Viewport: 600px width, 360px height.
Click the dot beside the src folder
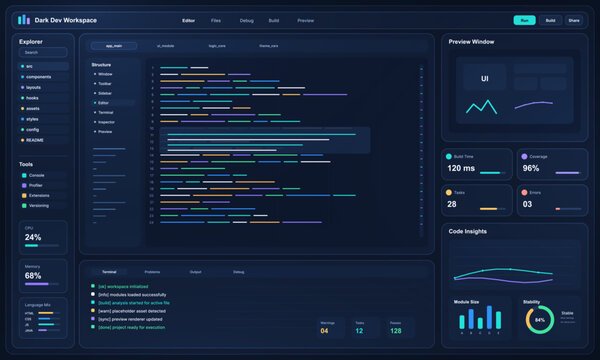coord(22,66)
